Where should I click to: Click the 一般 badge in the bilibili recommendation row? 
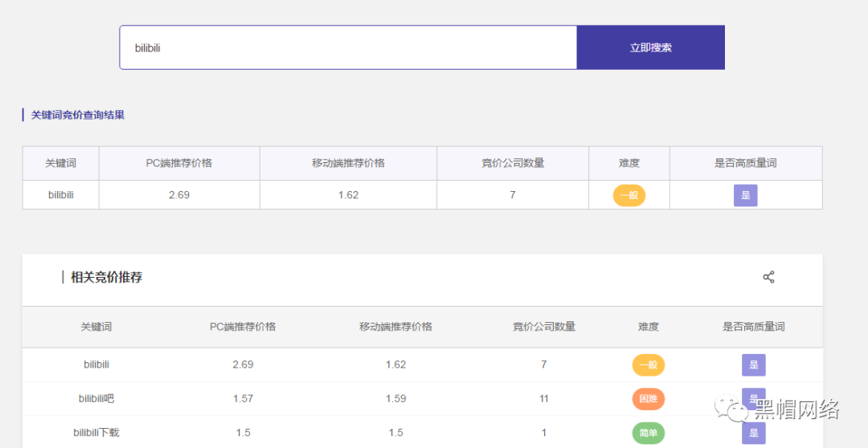coord(649,365)
